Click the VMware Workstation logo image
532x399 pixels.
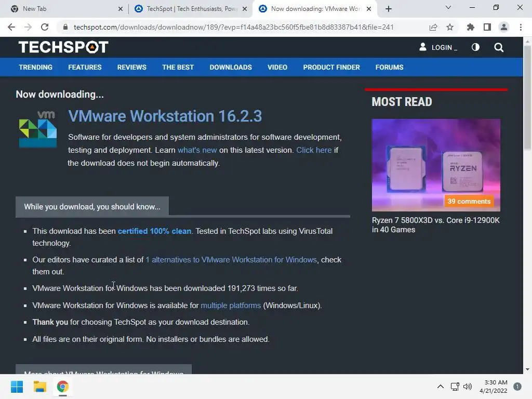tap(37, 129)
